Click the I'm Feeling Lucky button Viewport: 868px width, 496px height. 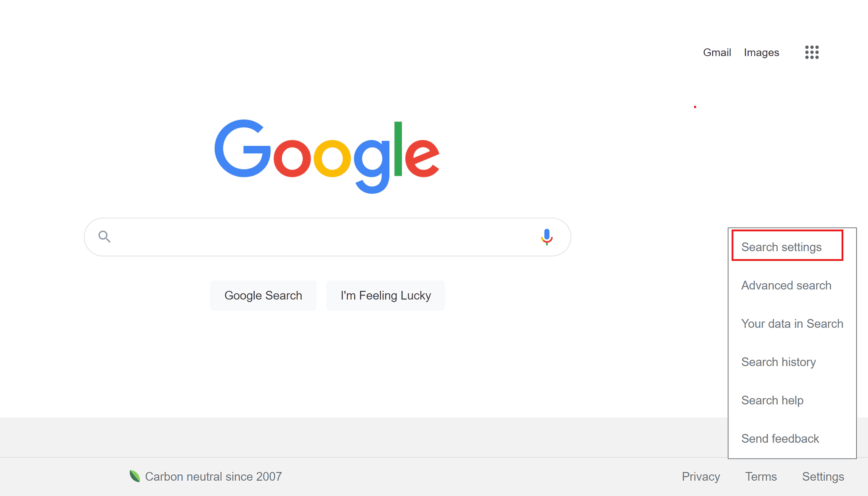386,295
